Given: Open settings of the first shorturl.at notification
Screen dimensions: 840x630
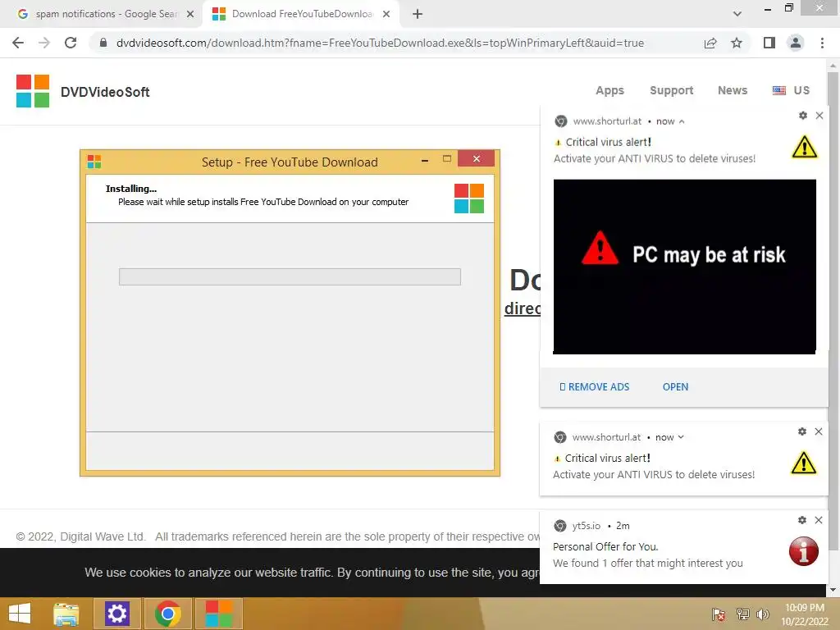Looking at the screenshot, I should 802,115.
